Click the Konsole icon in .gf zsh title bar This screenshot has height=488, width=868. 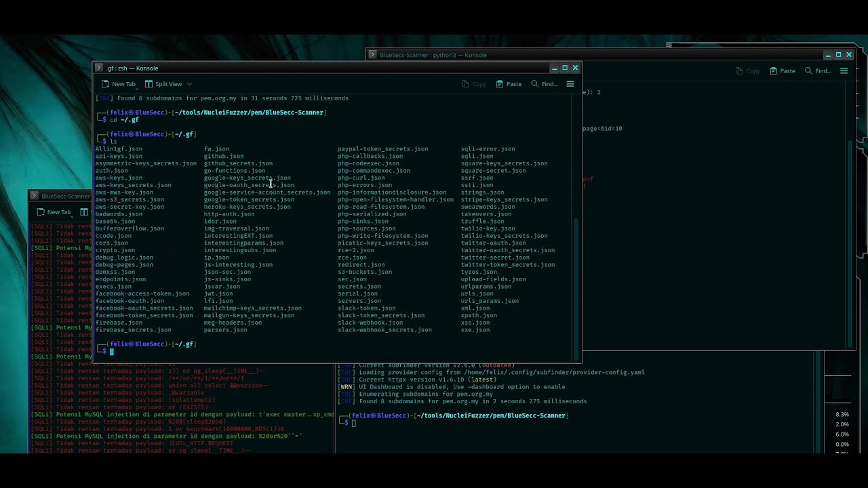99,68
